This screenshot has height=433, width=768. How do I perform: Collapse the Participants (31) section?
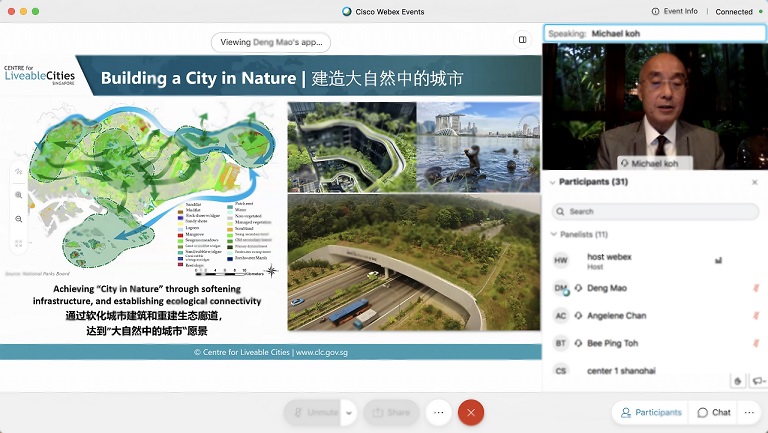pos(551,182)
